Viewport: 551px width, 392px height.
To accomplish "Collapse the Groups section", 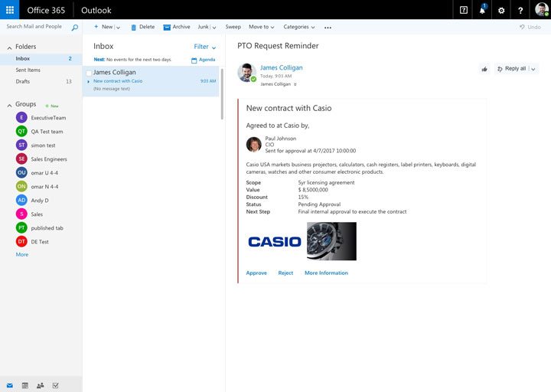I will pyautogui.click(x=9, y=105).
